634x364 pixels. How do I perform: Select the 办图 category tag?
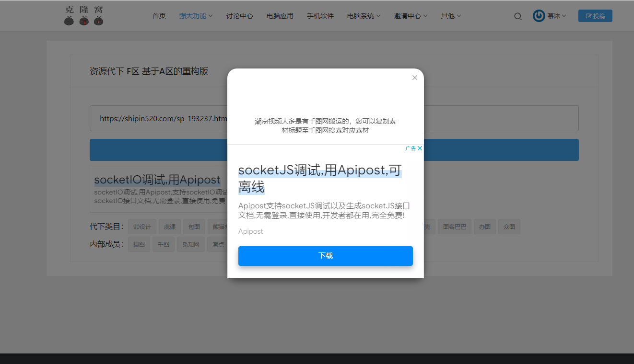485,227
